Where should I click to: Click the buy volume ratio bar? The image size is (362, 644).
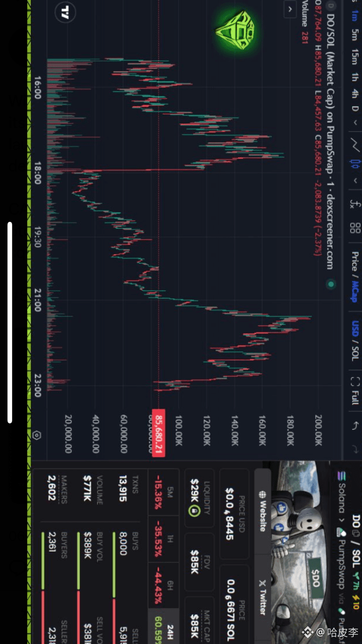[x=78, y=588]
